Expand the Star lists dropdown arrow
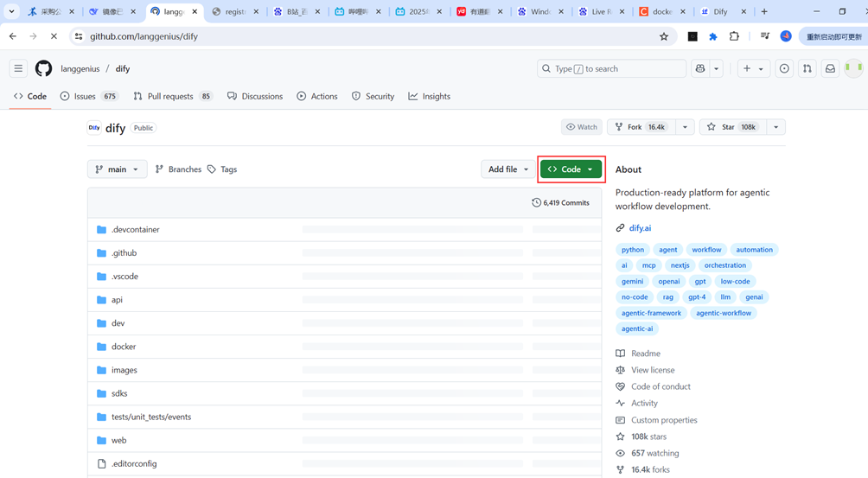 click(x=776, y=127)
